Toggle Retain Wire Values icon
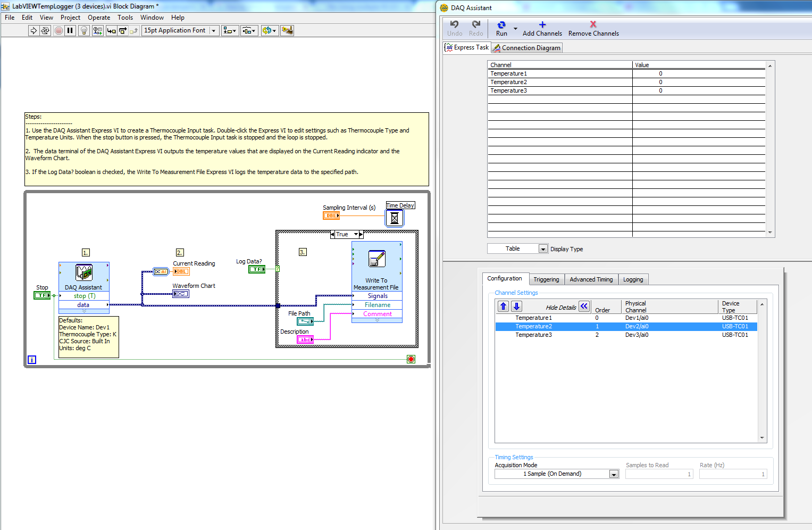Viewport: 812px width, 530px height. tap(97, 30)
